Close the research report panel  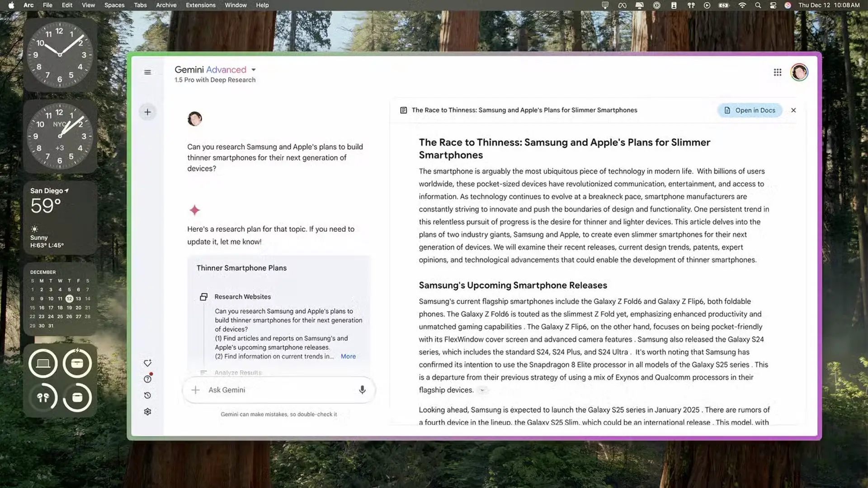[793, 110]
